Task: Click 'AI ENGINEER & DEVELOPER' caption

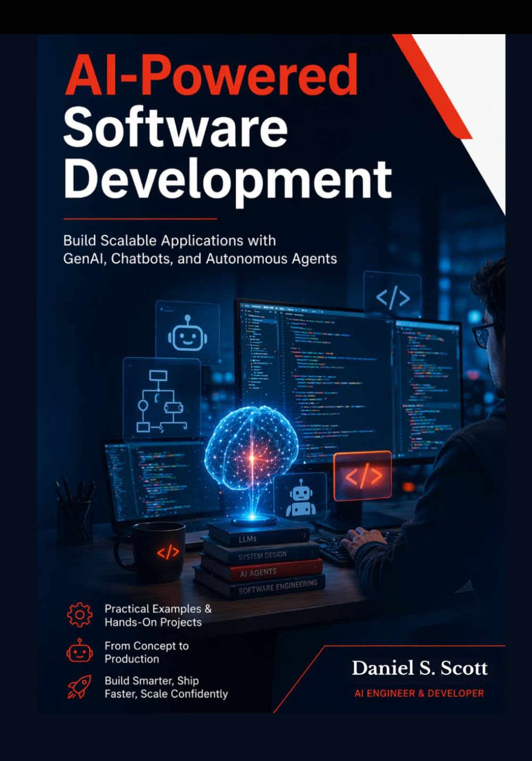Action: 419,693
